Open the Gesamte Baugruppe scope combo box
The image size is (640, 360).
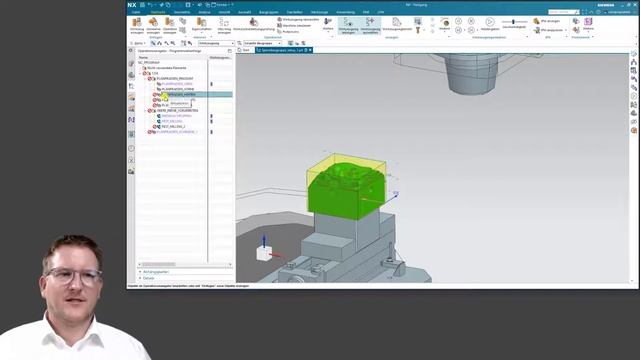tap(263, 43)
